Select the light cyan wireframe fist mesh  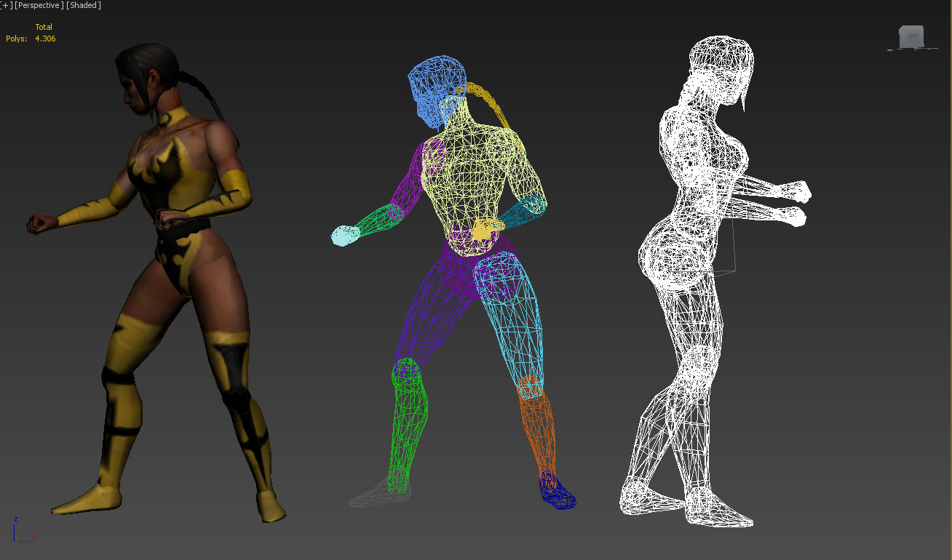tap(344, 235)
